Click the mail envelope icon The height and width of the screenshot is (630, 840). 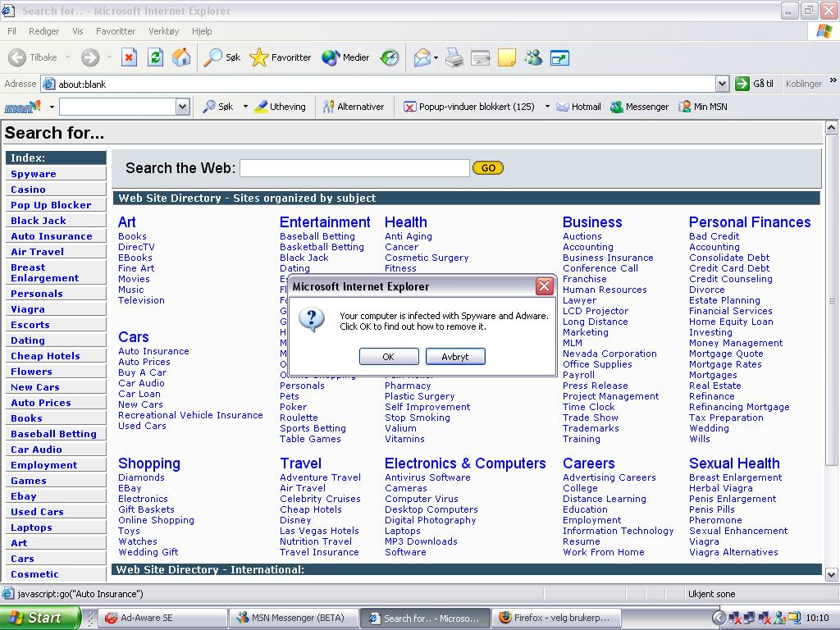pyautogui.click(x=422, y=57)
